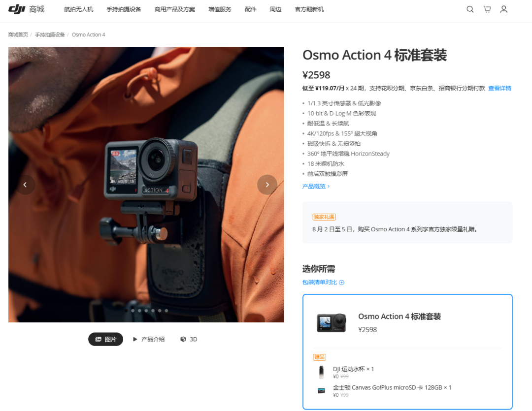Click the 独家礼遇 promotion tag
Viewport: 532px width, 411px height.
coord(324,217)
